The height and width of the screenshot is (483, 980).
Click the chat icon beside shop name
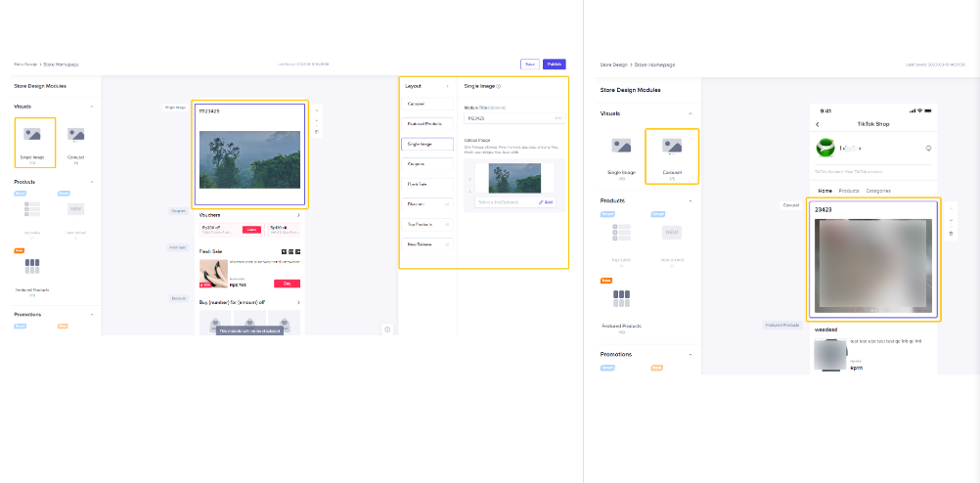[928, 149]
